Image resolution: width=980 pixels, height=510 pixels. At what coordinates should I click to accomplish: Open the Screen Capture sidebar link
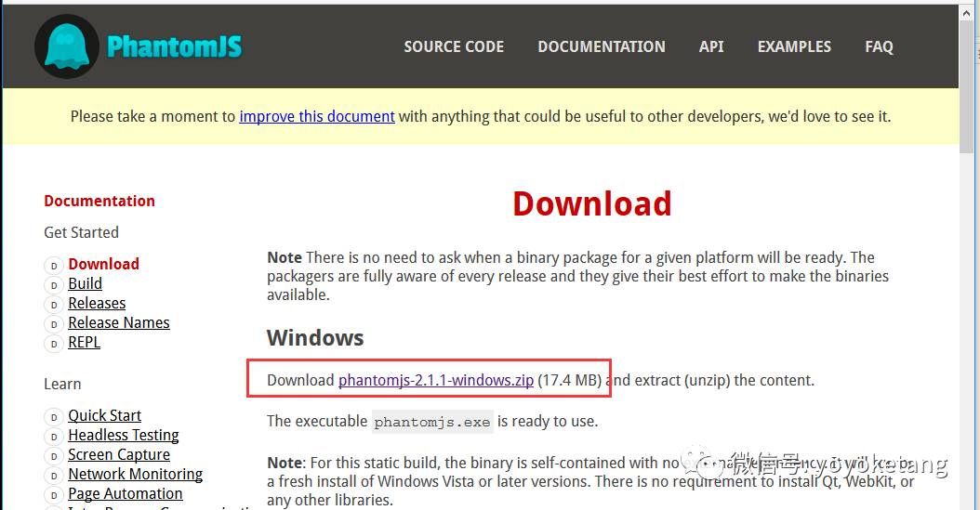pyautogui.click(x=119, y=454)
